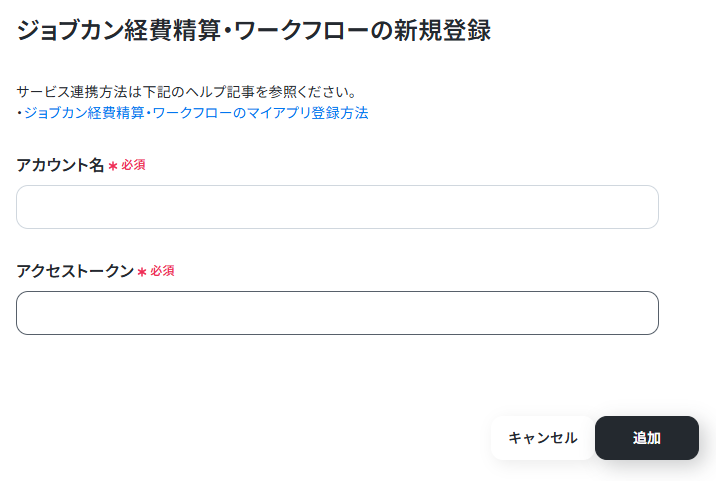The image size is (716, 481).
Task: Select the outlined access token input box
Action: [x=337, y=313]
